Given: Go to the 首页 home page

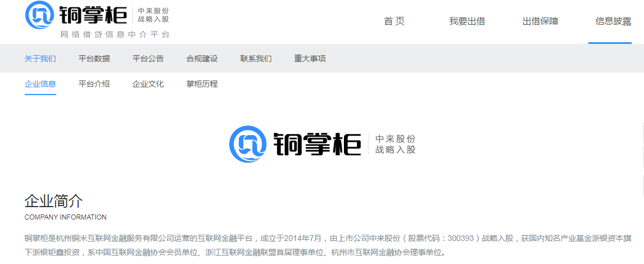Looking at the screenshot, I should [394, 21].
